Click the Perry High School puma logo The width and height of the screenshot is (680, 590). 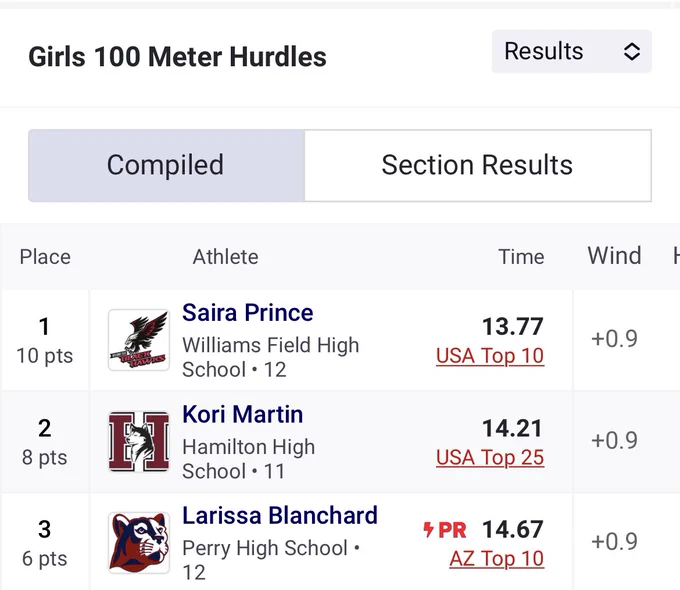[138, 543]
